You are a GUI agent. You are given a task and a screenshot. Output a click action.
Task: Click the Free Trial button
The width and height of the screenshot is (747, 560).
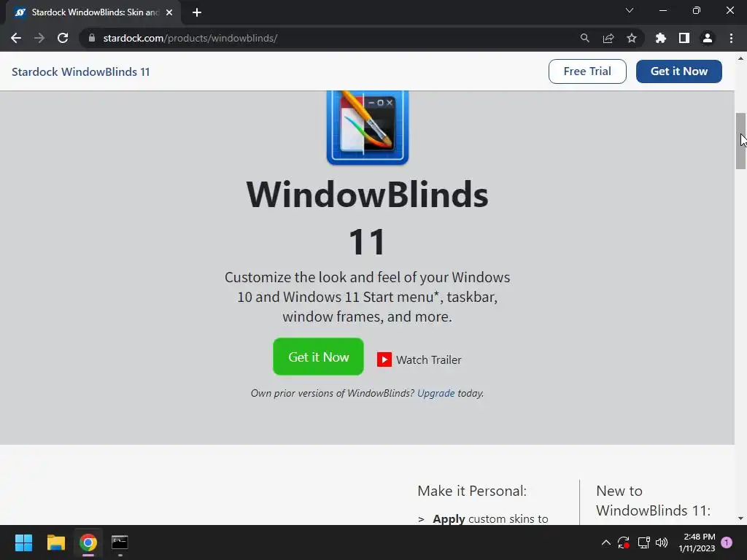[x=587, y=71]
